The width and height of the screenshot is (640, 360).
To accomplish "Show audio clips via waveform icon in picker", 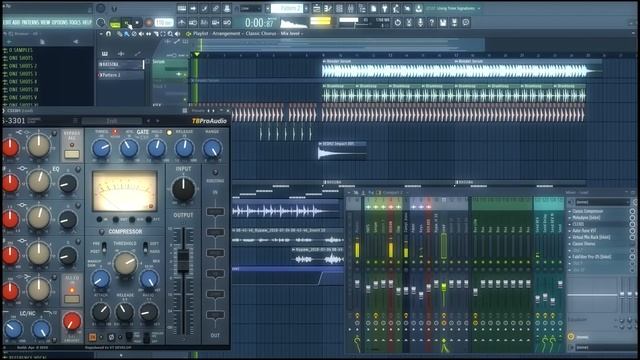I will click(121, 53).
